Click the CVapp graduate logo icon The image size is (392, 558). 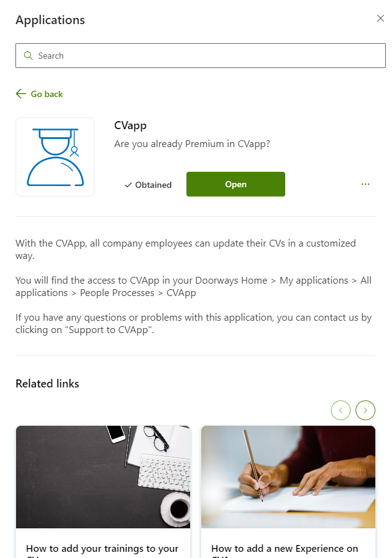click(x=55, y=157)
